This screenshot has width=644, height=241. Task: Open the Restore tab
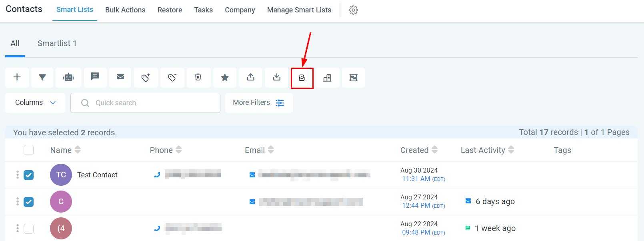[x=170, y=10]
